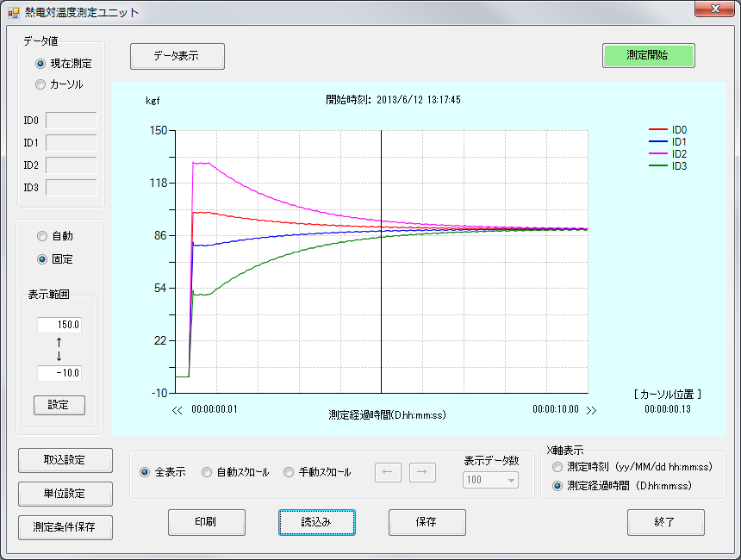The image size is (741, 560).
Task: Click the left arrow scroll button
Action: point(388,472)
